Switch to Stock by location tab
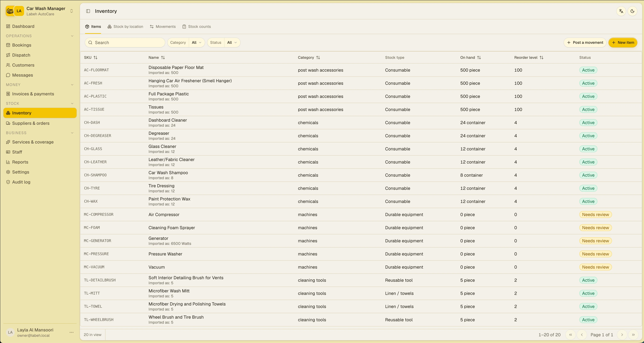644x343 pixels. point(125,27)
